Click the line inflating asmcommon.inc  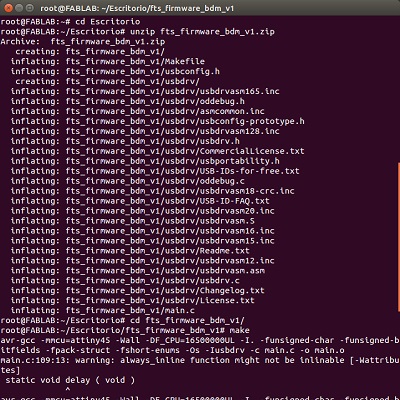point(138,112)
